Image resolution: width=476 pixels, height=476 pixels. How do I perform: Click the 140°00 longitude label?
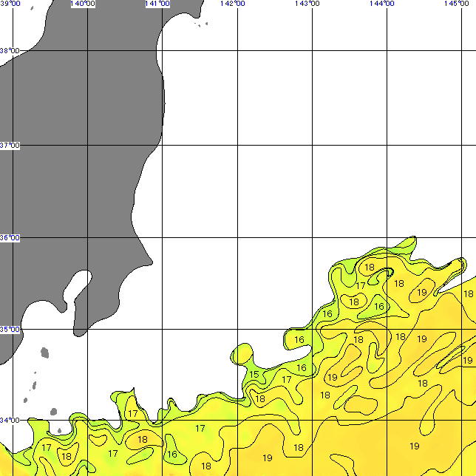pyautogui.click(x=82, y=4)
